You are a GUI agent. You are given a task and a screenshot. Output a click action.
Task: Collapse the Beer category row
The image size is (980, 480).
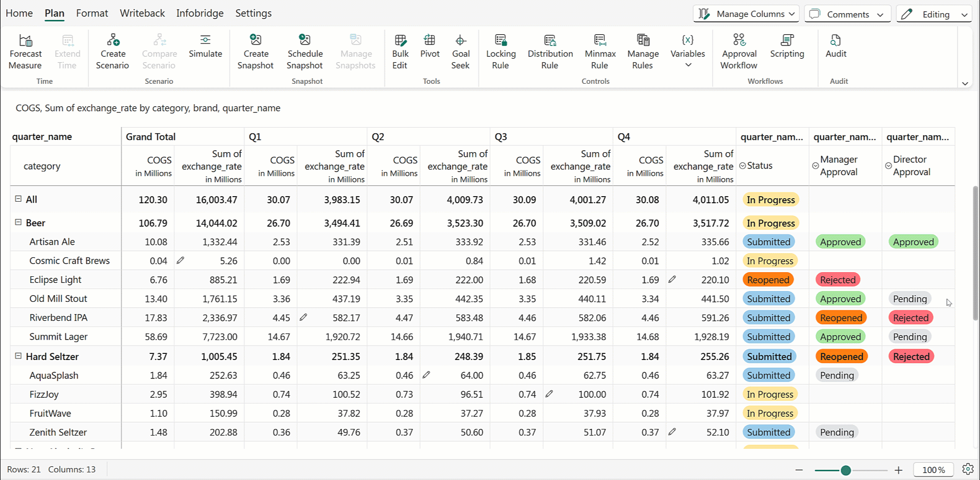pyautogui.click(x=18, y=223)
